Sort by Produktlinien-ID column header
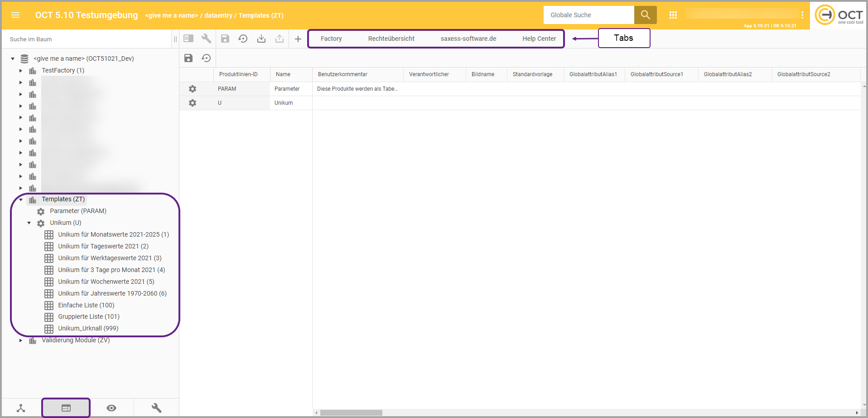868x418 pixels. click(238, 74)
